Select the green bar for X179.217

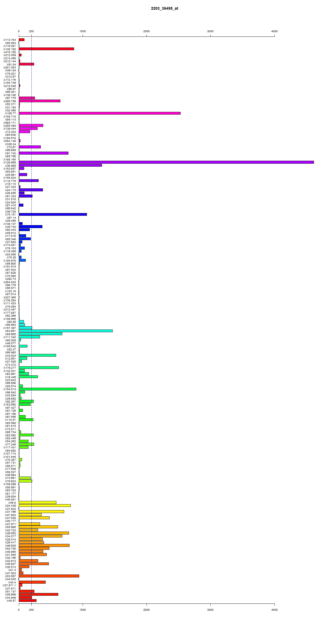pyautogui.click(x=39, y=368)
